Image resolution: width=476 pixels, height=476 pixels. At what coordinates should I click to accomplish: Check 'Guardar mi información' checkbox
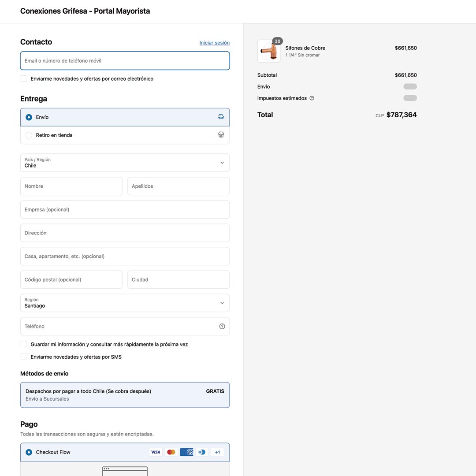pos(24,344)
